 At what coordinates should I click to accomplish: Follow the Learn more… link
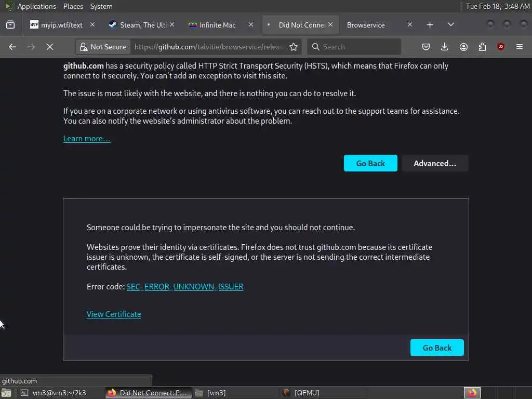click(x=87, y=139)
